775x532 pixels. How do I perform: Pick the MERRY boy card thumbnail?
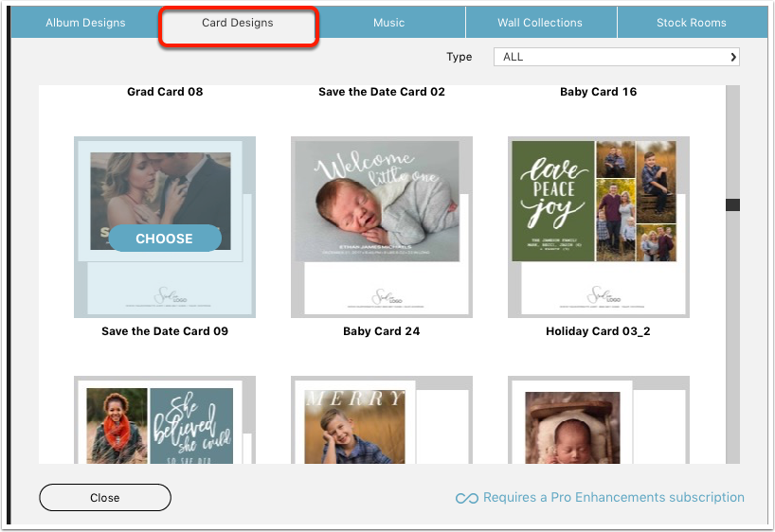[382, 420]
